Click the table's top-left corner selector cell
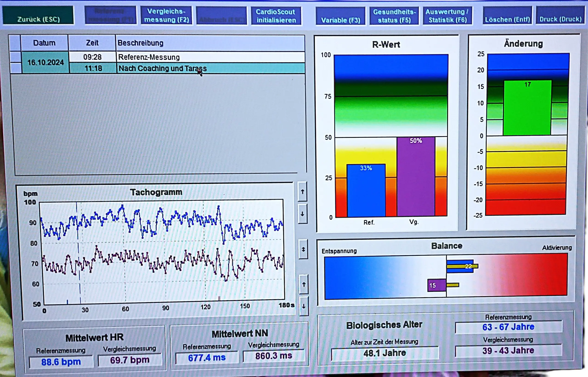The image size is (588, 377). (x=15, y=43)
